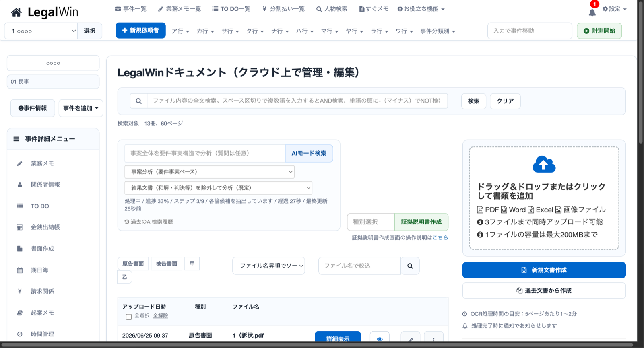Open 事件一覧 in top menu
The height and width of the screenshot is (348, 644).
coord(130,9)
